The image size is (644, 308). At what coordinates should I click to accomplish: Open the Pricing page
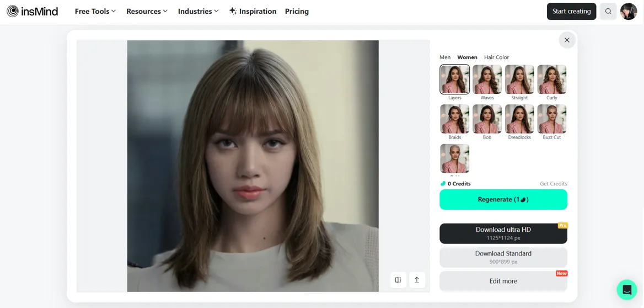[x=297, y=11]
